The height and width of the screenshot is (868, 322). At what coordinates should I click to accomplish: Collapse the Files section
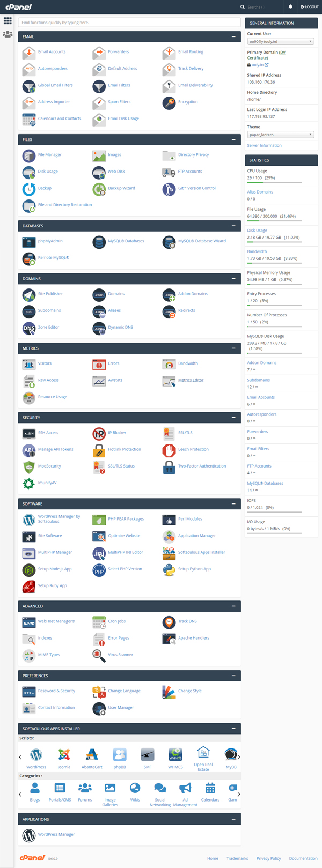(233, 139)
